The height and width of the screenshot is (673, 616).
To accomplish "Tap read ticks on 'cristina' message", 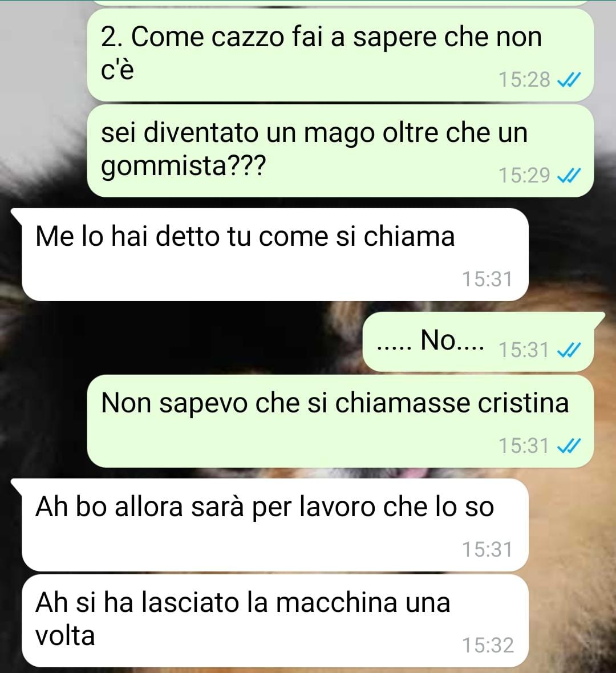I will 569,445.
